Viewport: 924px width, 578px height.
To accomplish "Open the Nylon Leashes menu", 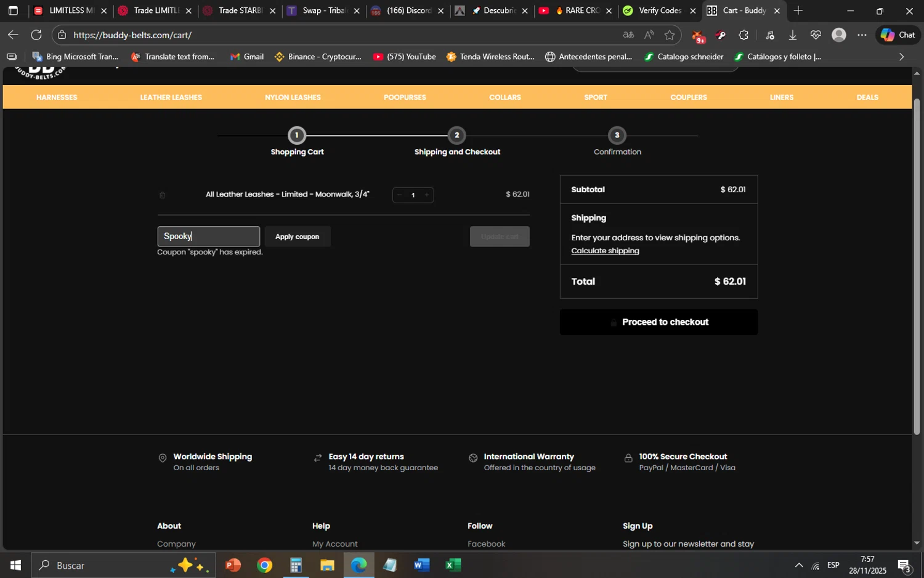I will tap(293, 97).
